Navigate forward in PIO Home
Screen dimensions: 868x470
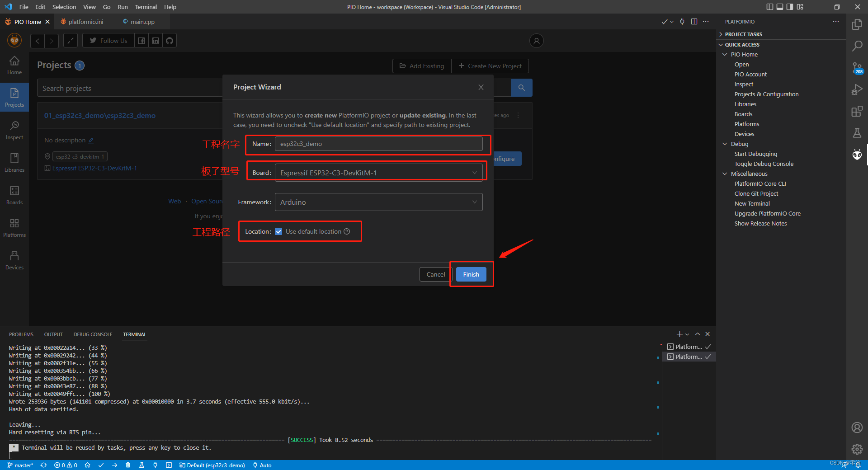(x=52, y=41)
